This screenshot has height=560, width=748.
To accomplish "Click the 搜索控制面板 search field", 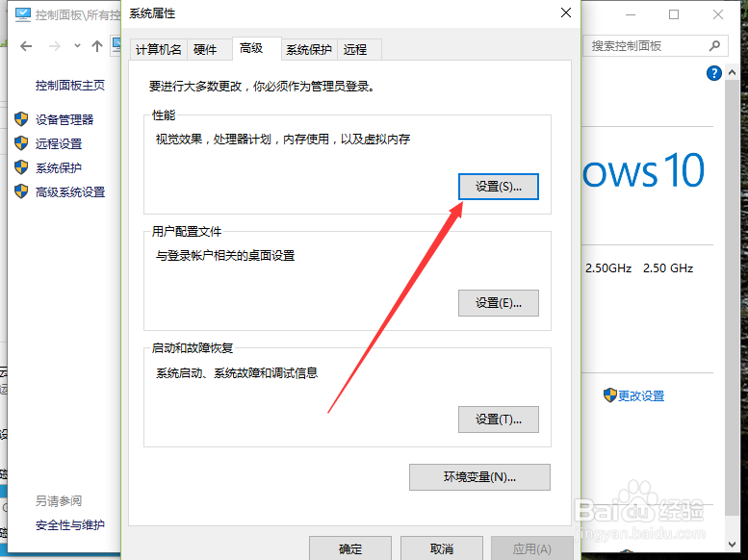I will 656,46.
